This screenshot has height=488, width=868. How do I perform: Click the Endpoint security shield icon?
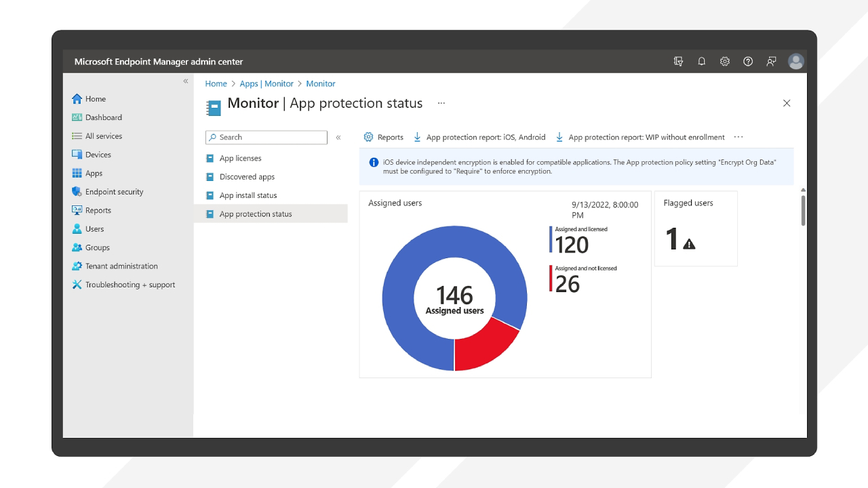click(x=77, y=192)
